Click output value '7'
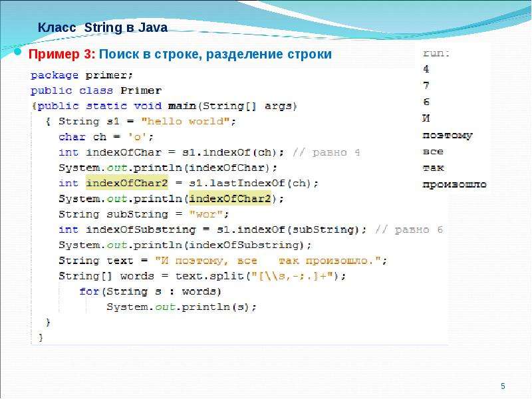The image size is (532, 399). (426, 85)
